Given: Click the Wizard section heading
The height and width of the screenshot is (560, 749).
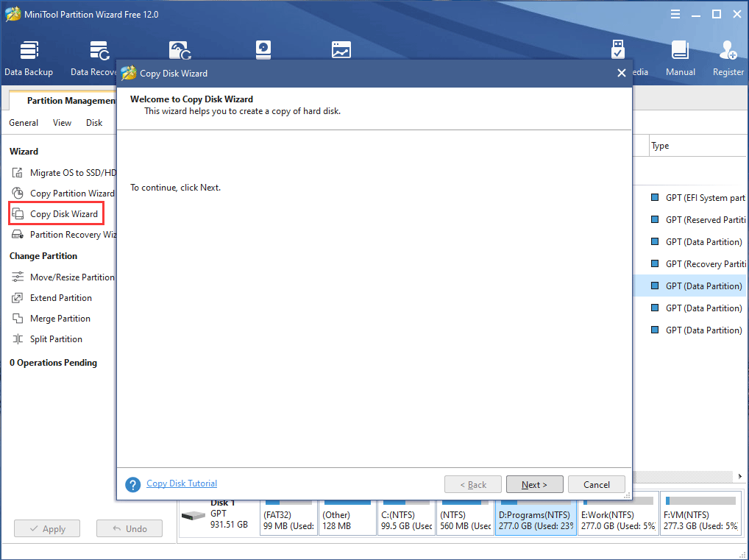Looking at the screenshot, I should tap(24, 152).
